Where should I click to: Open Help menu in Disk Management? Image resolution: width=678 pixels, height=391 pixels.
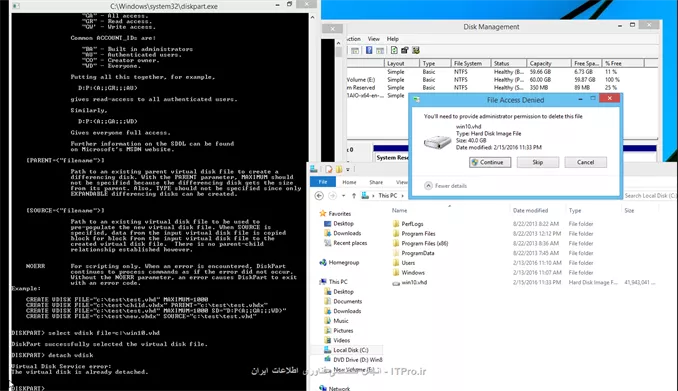coord(393,39)
